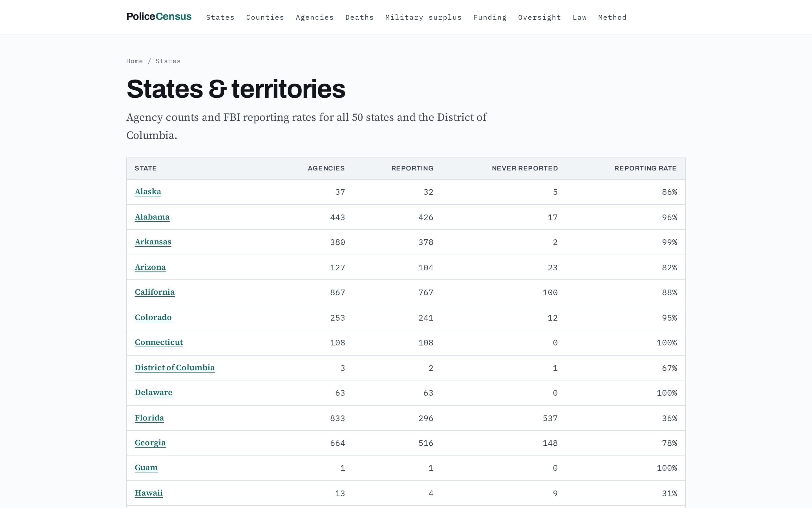Open the Arizona state link
Viewport: 812px width, 508px height.
point(150,268)
